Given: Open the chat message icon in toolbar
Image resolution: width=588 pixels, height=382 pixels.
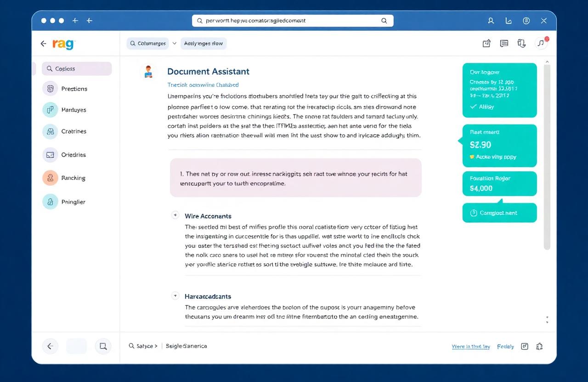Looking at the screenshot, I should click(504, 44).
